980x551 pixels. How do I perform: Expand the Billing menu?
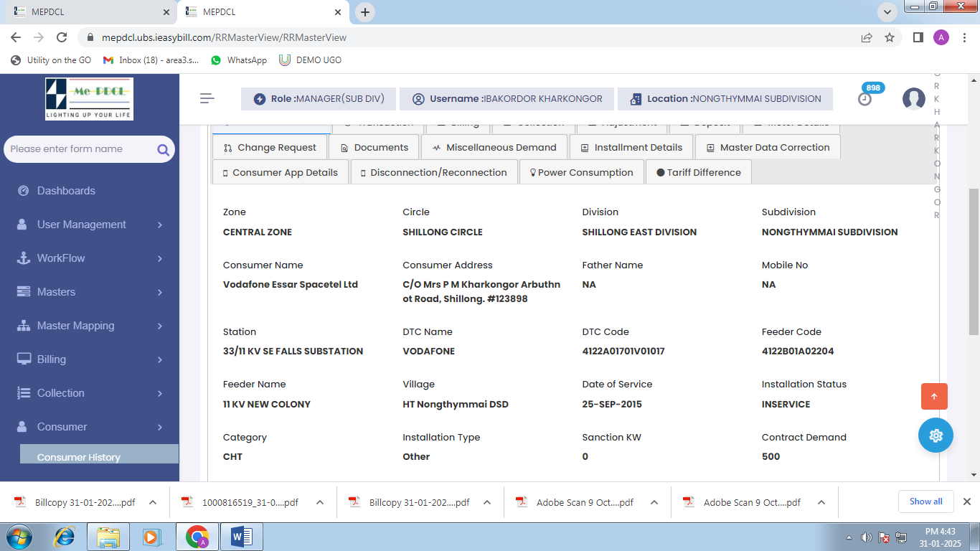tap(90, 359)
